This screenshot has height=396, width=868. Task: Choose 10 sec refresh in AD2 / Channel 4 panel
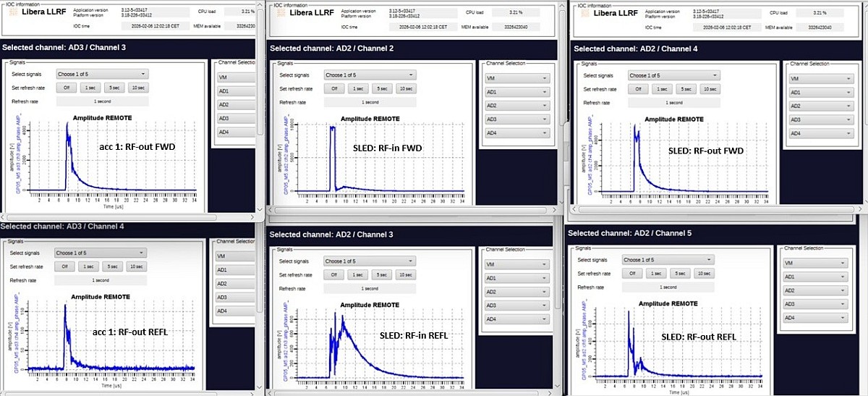coord(708,89)
